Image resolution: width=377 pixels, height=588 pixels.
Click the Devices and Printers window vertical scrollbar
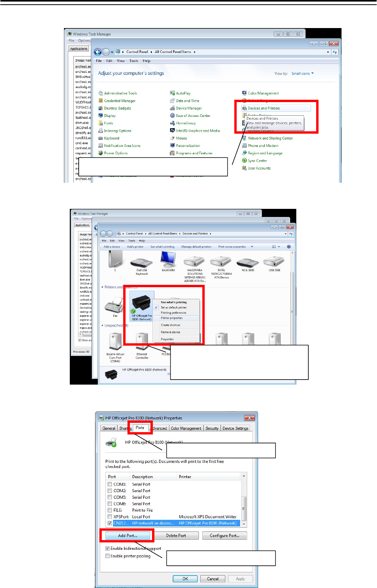pos(292,307)
